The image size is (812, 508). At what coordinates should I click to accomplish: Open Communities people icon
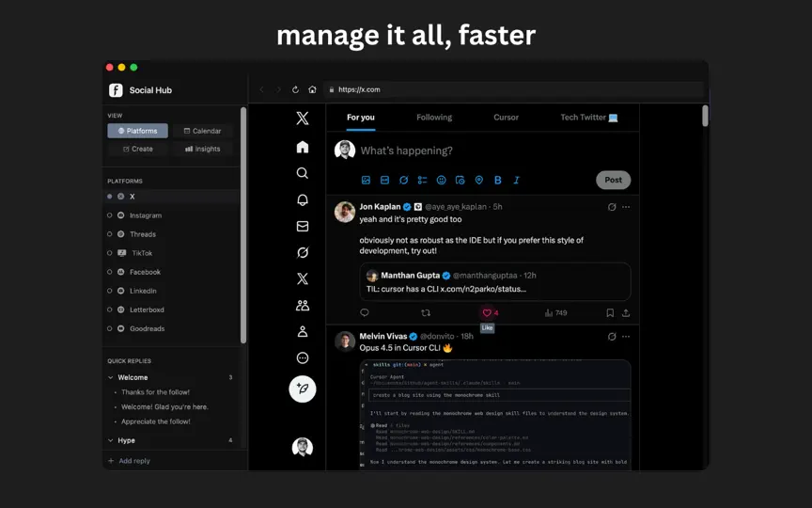303,306
